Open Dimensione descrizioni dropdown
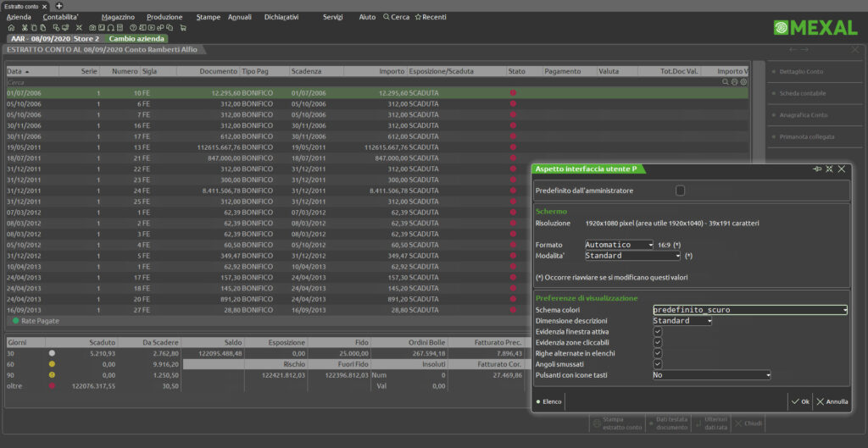 click(x=682, y=321)
